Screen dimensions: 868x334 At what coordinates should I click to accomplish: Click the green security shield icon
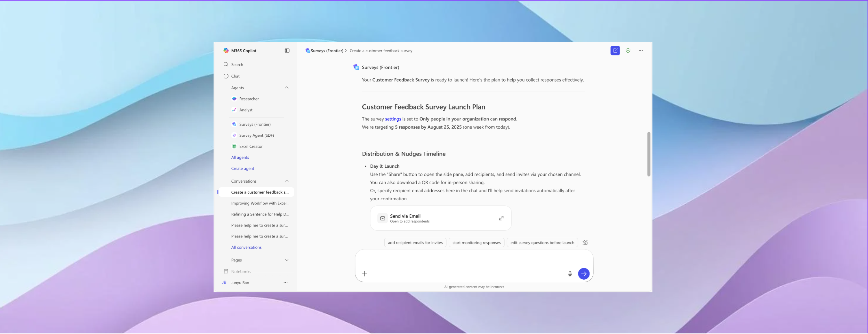point(628,50)
